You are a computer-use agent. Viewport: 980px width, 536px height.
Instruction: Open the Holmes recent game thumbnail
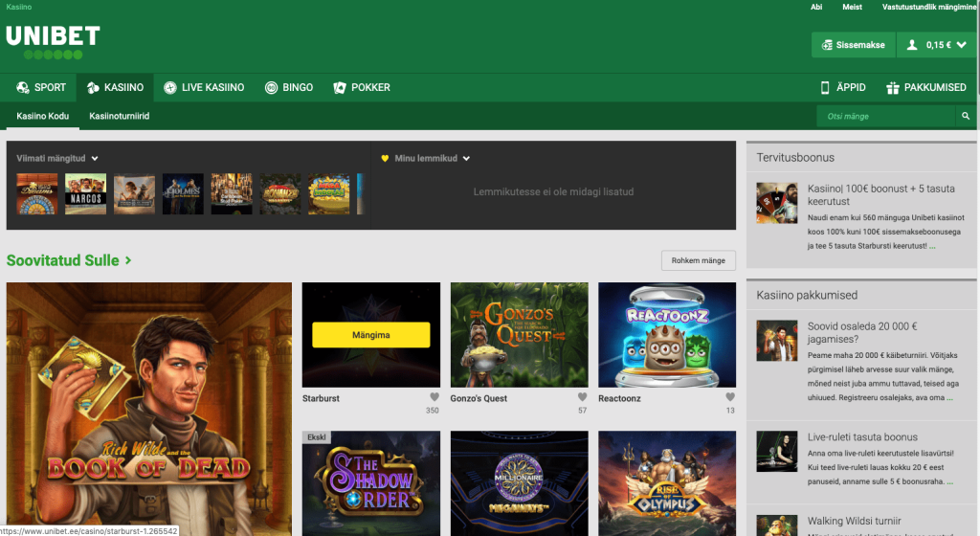click(183, 194)
